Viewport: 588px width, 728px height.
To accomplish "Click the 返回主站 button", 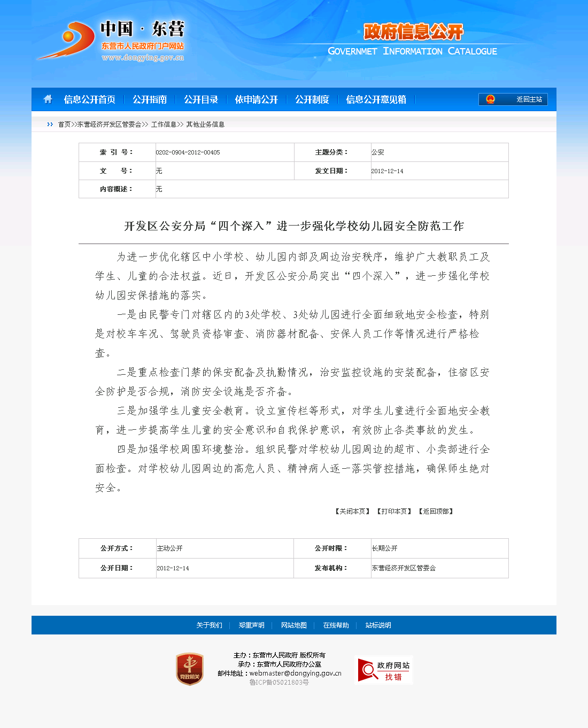I will point(529,99).
